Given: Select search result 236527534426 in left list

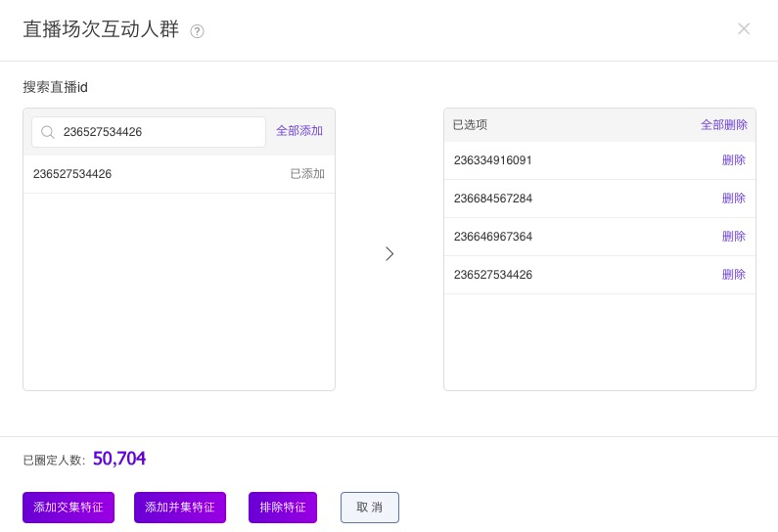Looking at the screenshot, I should click(179, 174).
